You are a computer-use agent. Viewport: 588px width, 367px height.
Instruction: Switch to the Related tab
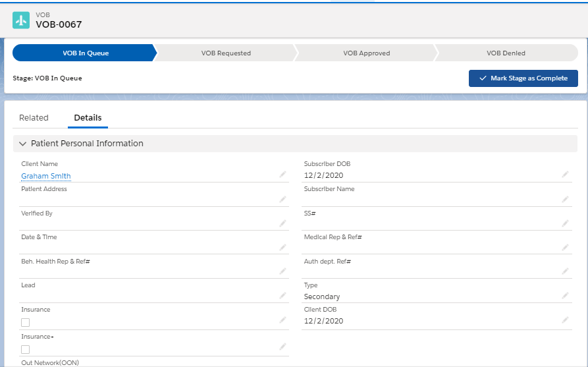point(34,118)
